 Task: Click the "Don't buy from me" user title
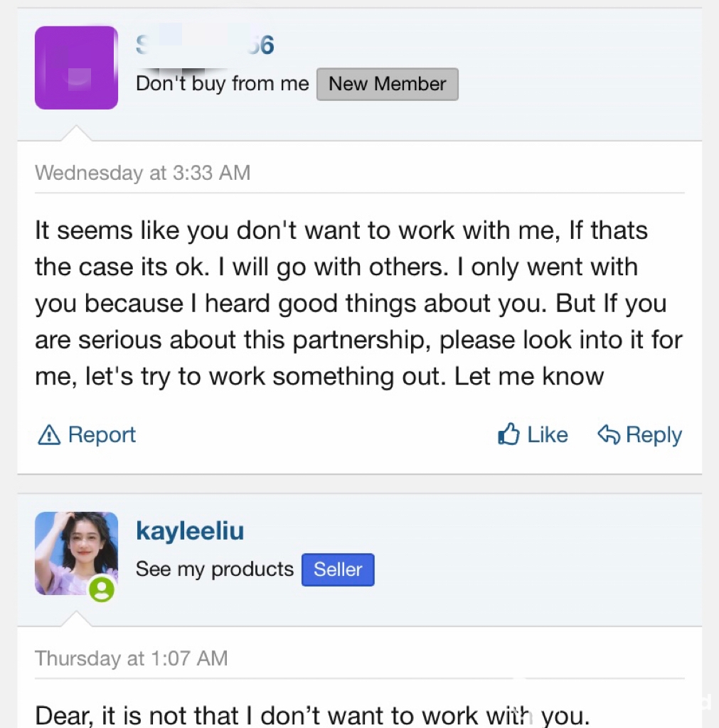tap(222, 84)
